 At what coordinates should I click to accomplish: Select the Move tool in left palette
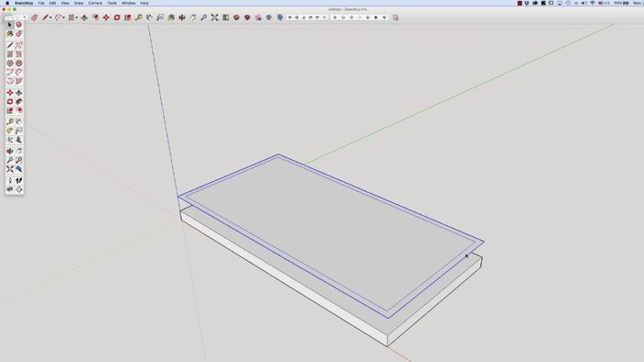(x=10, y=93)
